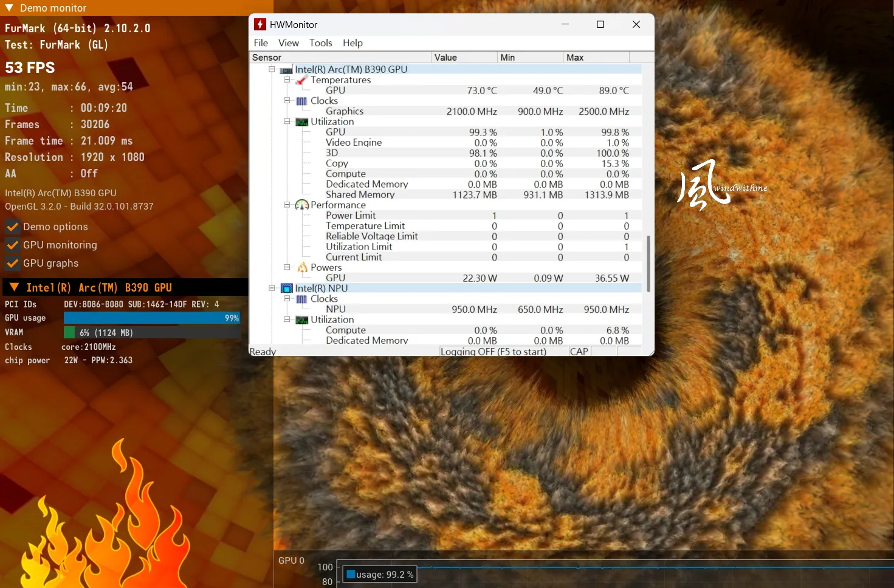Image resolution: width=894 pixels, height=588 pixels.
Task: Collapse the Demo monitor panel triangle
Action: coord(9,8)
